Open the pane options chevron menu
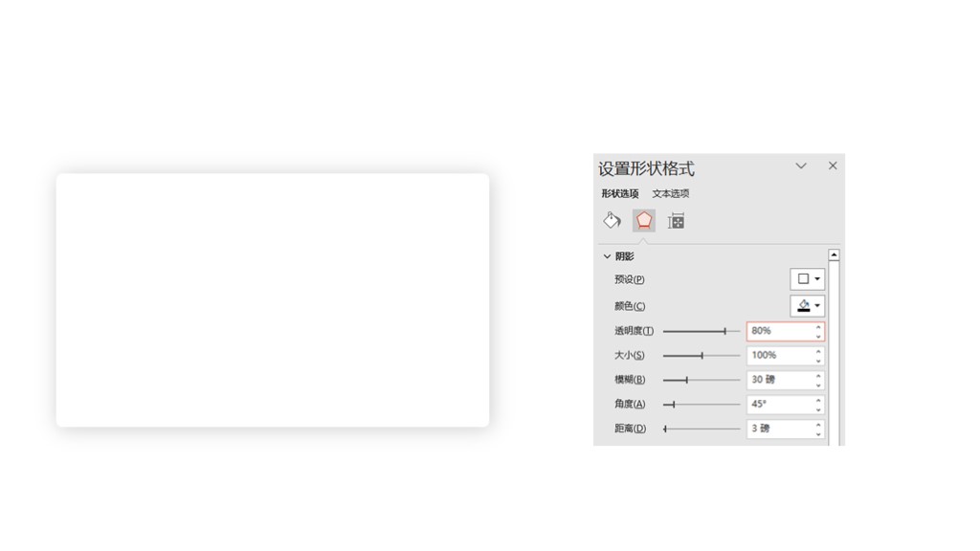The height and width of the screenshot is (551, 980). (801, 166)
